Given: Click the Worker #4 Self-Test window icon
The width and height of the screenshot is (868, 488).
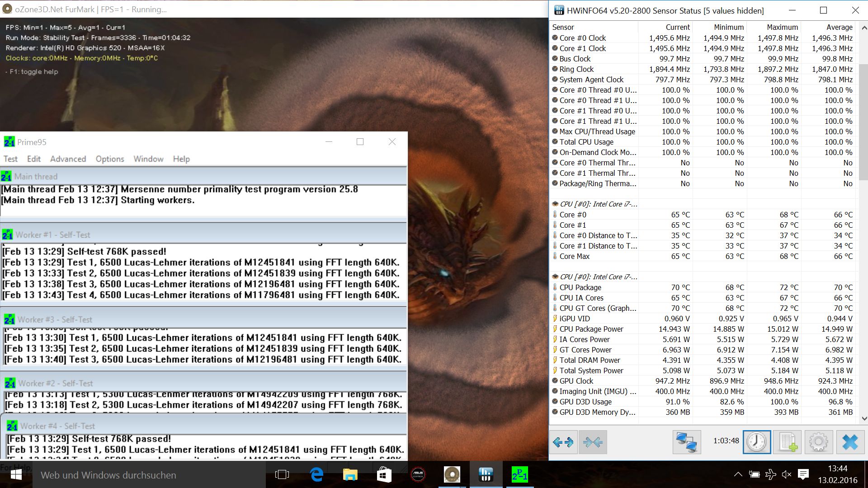Looking at the screenshot, I should [12, 426].
